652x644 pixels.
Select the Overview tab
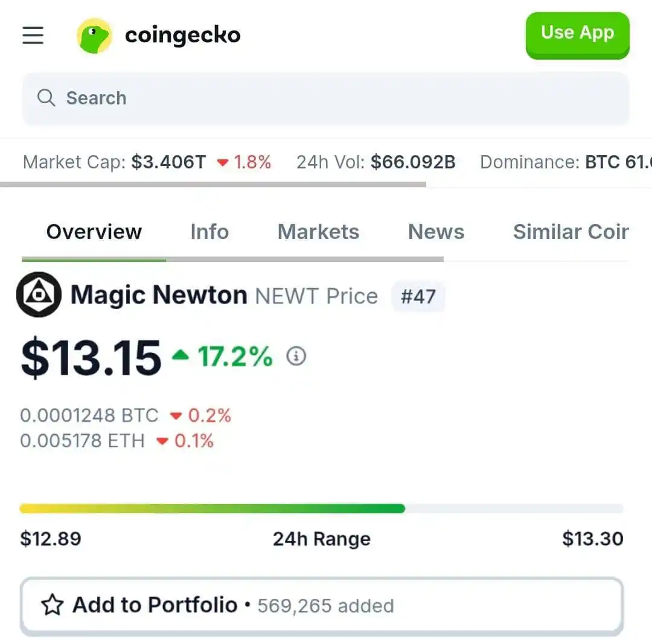tap(94, 232)
